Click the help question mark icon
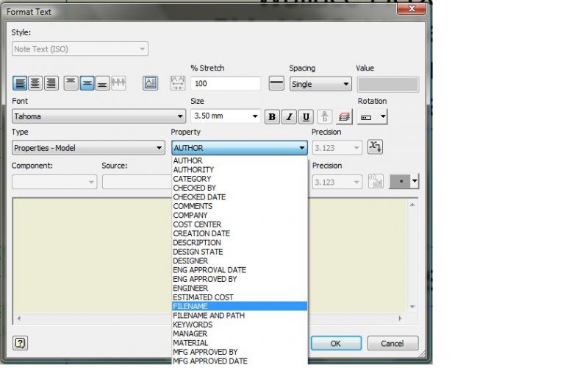The height and width of the screenshot is (368, 588). tap(21, 343)
